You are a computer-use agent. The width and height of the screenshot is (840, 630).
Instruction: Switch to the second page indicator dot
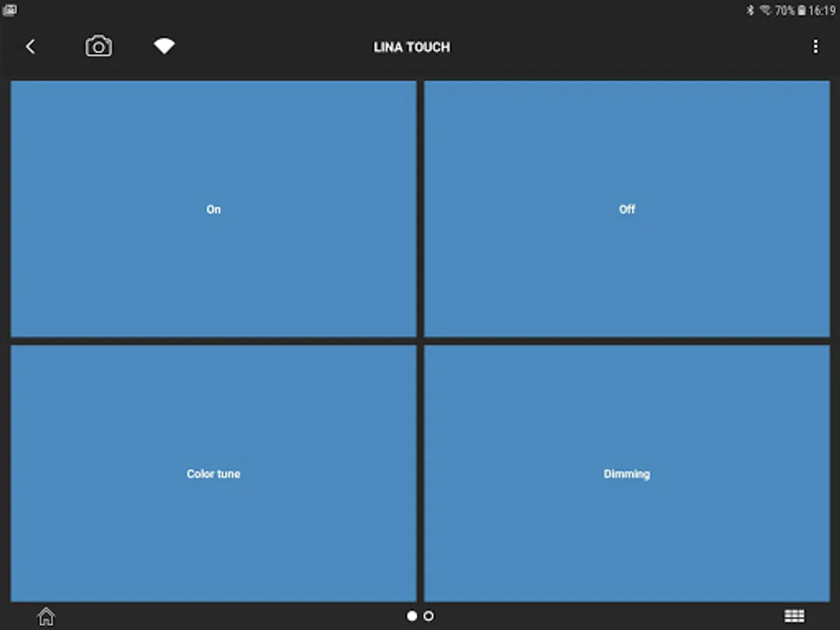(428, 616)
